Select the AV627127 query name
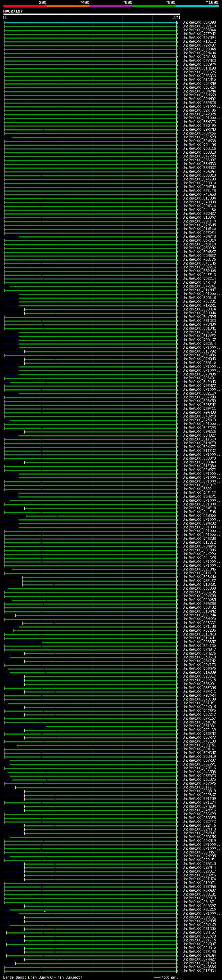222x980 pixels. tap(13, 11)
